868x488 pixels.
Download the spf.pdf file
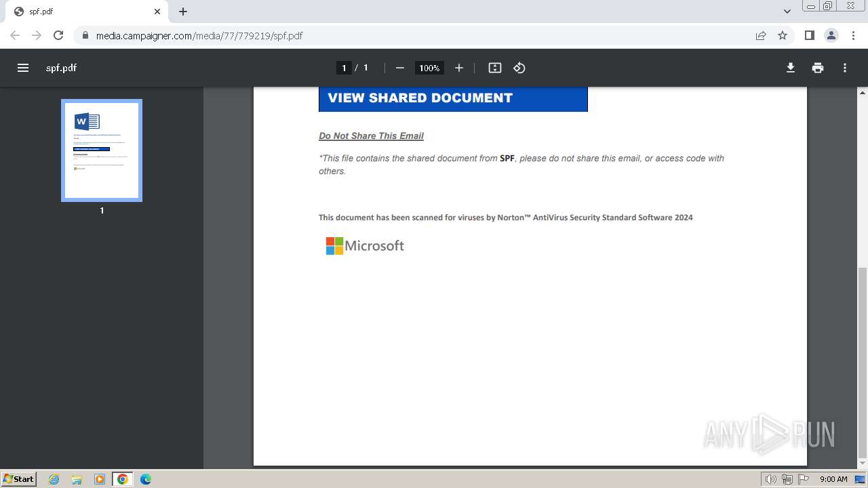point(791,68)
